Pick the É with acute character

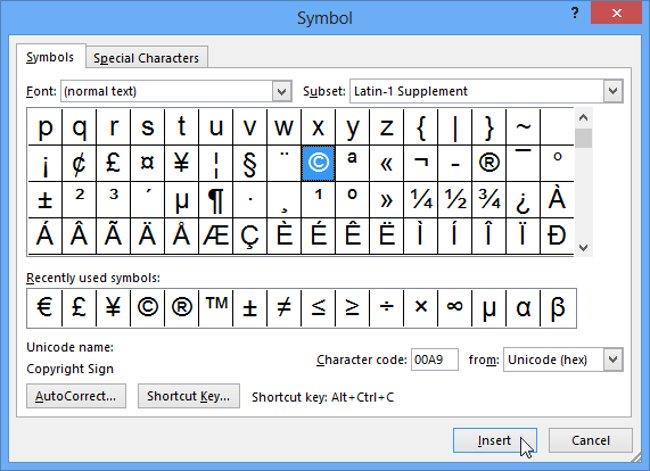point(318,236)
